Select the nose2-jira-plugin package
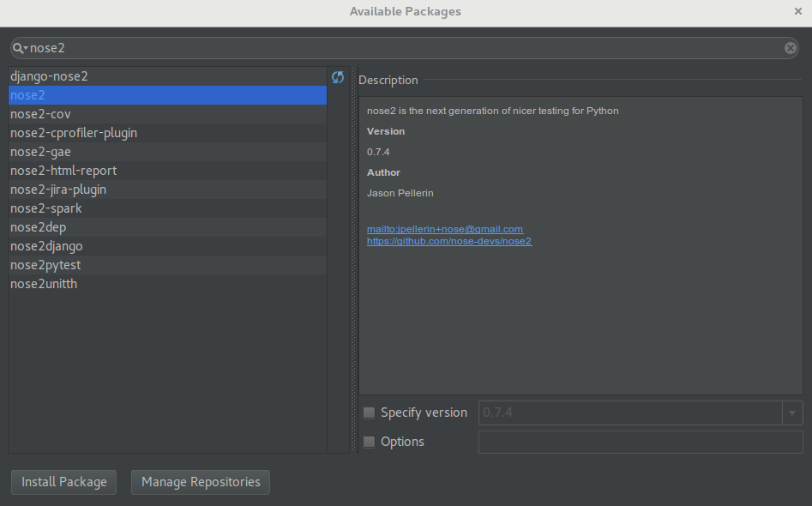Viewport: 812px width, 506px height. click(58, 190)
